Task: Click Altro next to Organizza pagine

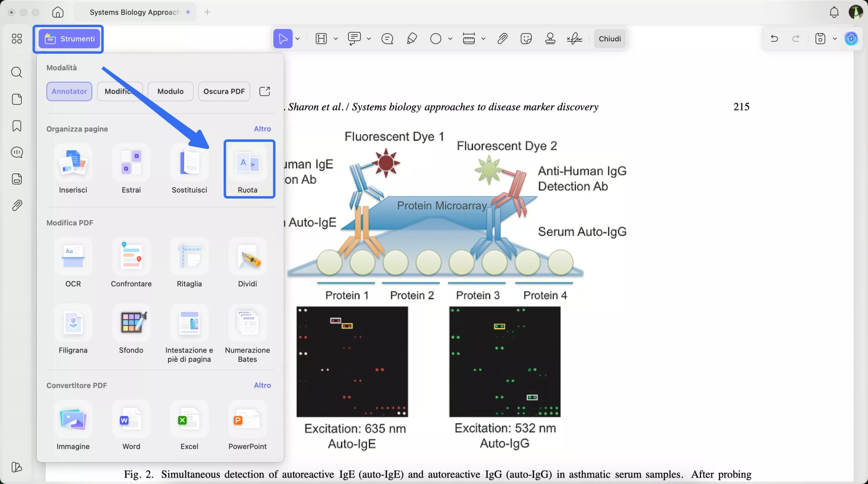Action: [262, 129]
